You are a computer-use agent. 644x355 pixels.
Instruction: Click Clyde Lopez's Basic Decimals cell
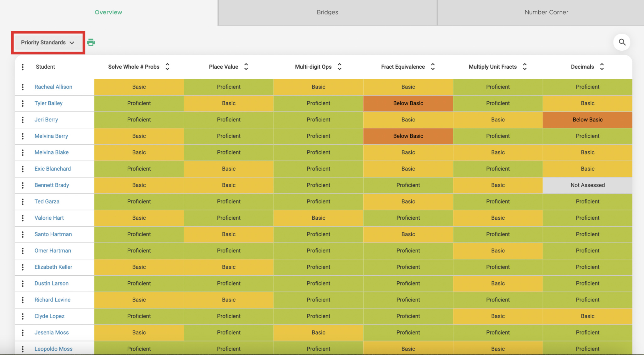tap(587, 316)
